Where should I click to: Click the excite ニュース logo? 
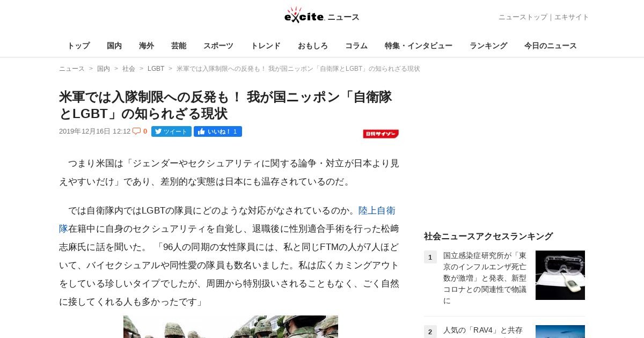tap(322, 16)
